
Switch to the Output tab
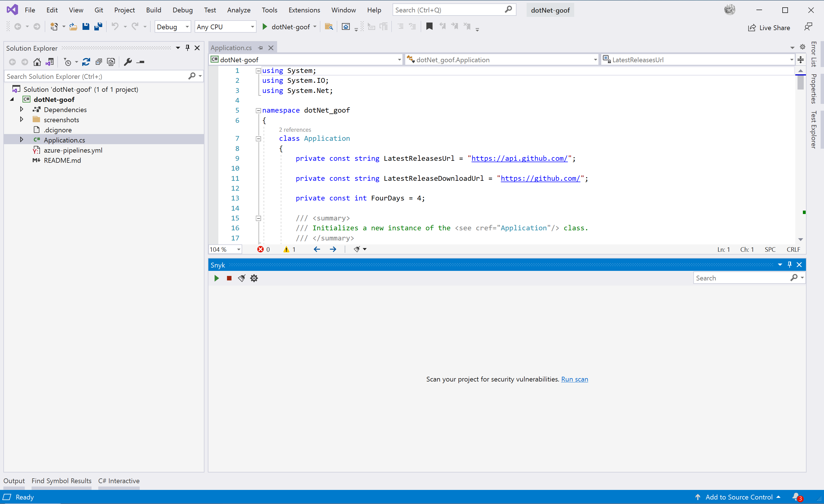[x=14, y=481]
